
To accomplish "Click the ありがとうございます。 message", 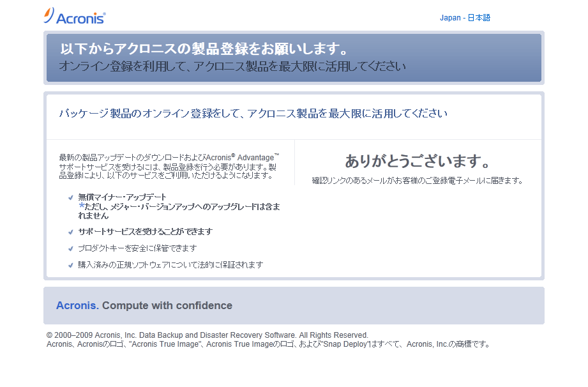I will point(418,161).
